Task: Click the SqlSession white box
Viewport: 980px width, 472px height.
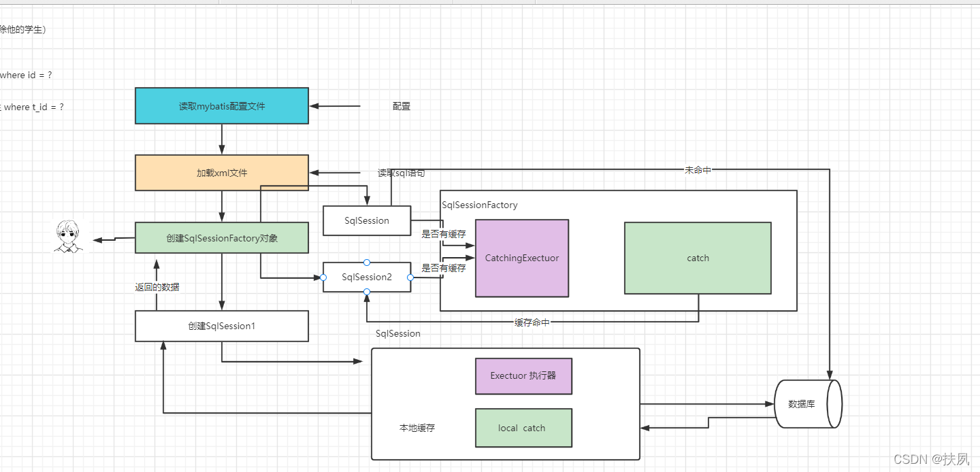Action: point(367,220)
